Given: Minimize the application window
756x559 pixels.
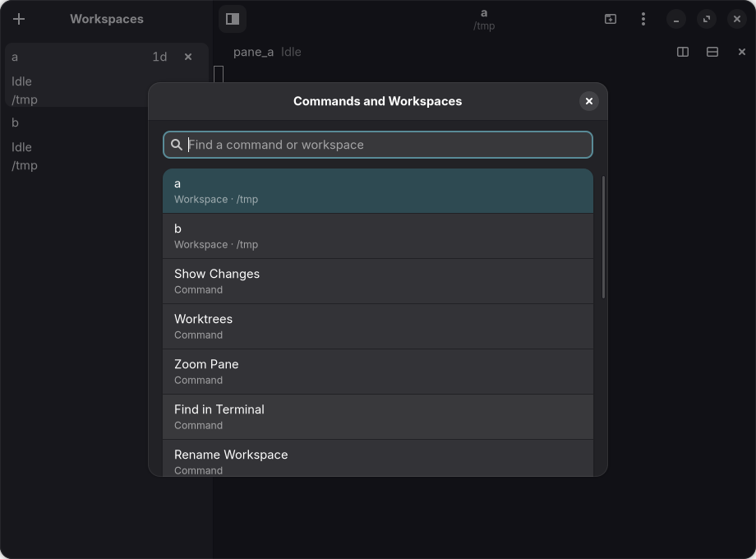Looking at the screenshot, I should pos(676,19).
